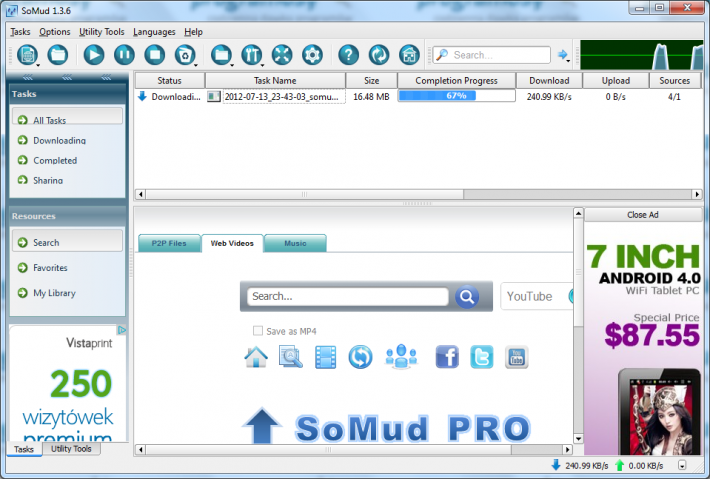Expand the new task icon dropdown arrow
The width and height of the screenshot is (710, 479).
pyautogui.click(x=38, y=66)
